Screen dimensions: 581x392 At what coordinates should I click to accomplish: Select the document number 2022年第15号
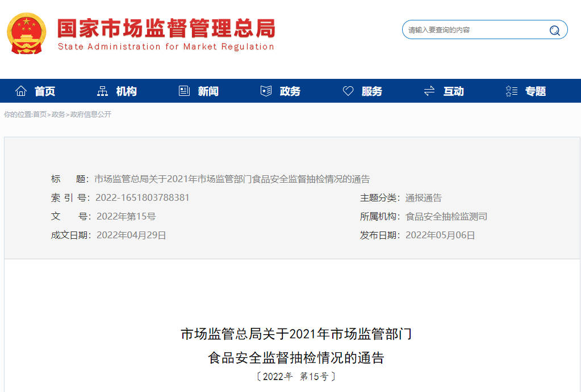(x=126, y=217)
